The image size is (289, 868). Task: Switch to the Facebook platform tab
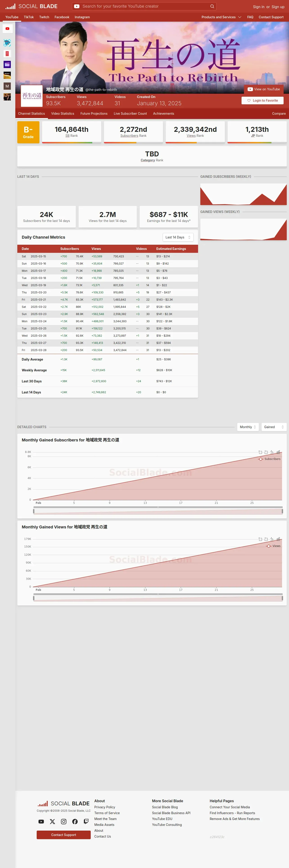[62, 17]
